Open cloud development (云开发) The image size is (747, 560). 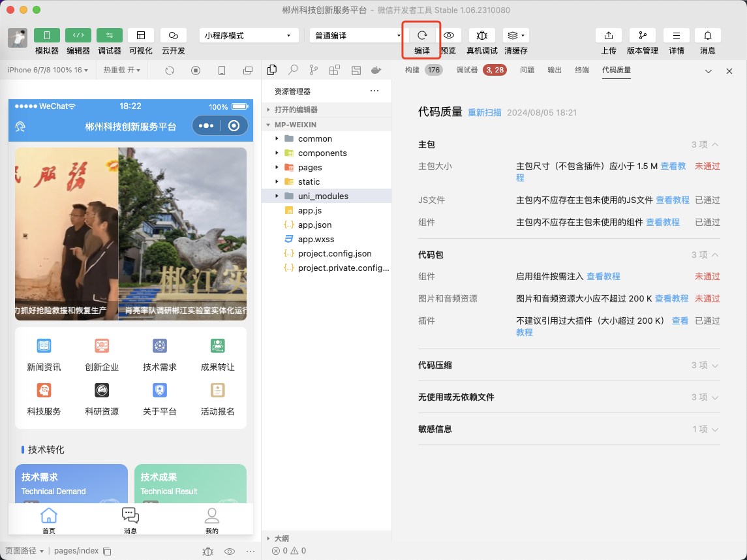click(174, 35)
